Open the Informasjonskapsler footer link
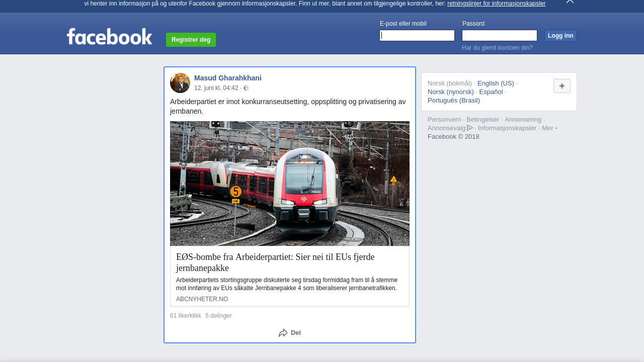Screen dimensions: 644x362 (x=507, y=128)
